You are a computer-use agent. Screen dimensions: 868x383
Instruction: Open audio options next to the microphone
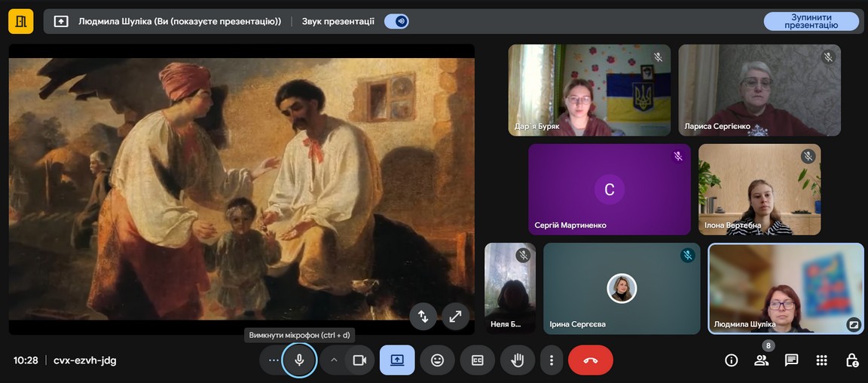click(273, 360)
